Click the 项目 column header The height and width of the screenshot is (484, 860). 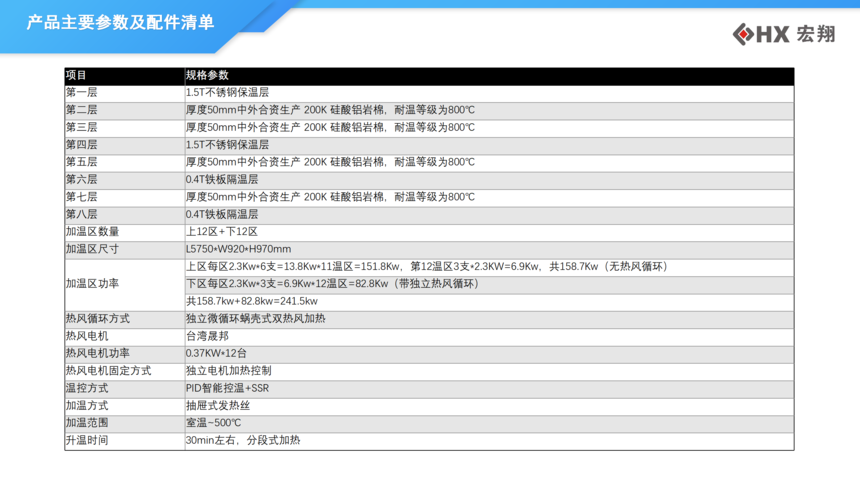[x=77, y=75]
